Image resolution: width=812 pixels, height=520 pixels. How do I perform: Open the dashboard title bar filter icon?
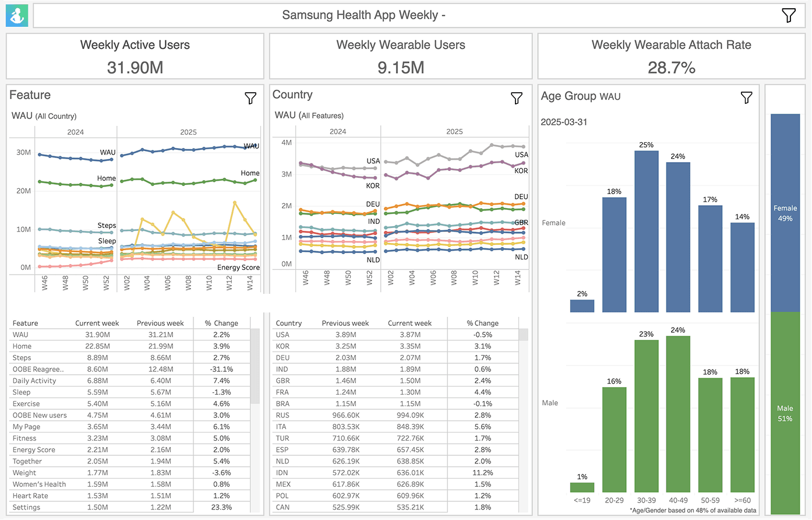click(789, 15)
